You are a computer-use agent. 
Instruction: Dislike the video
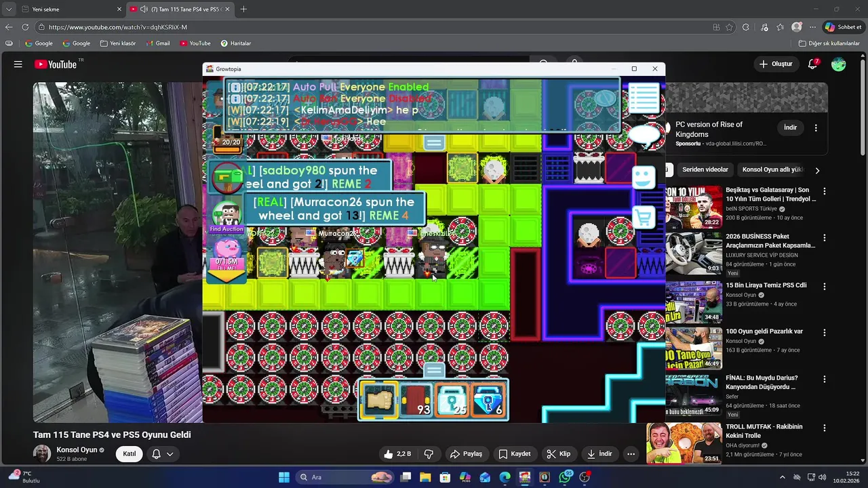pyautogui.click(x=429, y=453)
